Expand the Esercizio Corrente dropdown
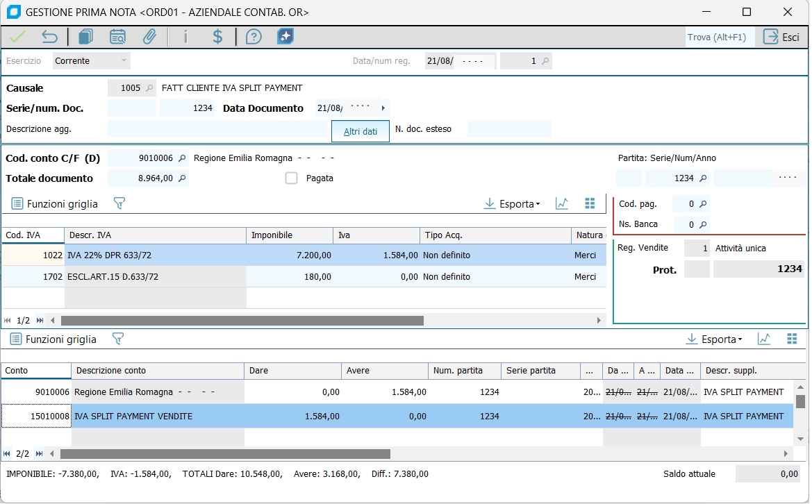 124,61
